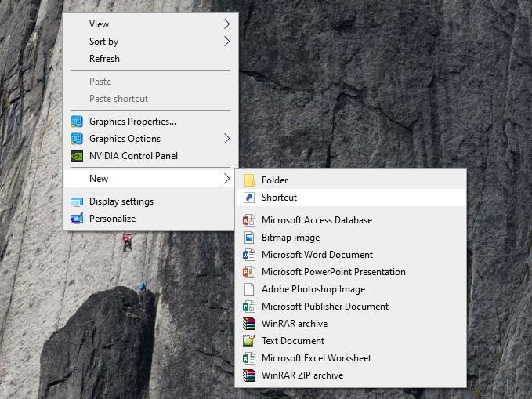Click the Personalize icon

[77, 219]
